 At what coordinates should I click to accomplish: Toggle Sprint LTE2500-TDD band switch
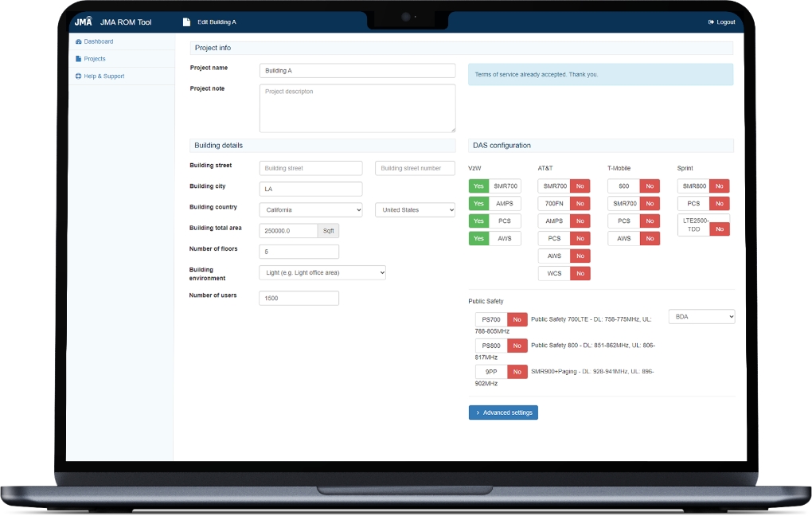[719, 229]
